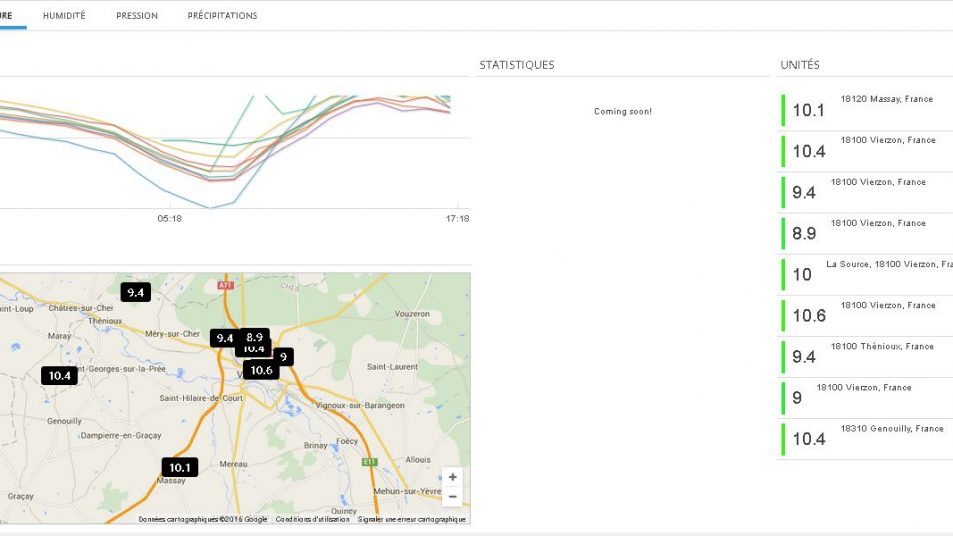Viewport: 953px width, 536px height.
Task: Click the 10.6 marker on the map
Action: click(x=261, y=370)
